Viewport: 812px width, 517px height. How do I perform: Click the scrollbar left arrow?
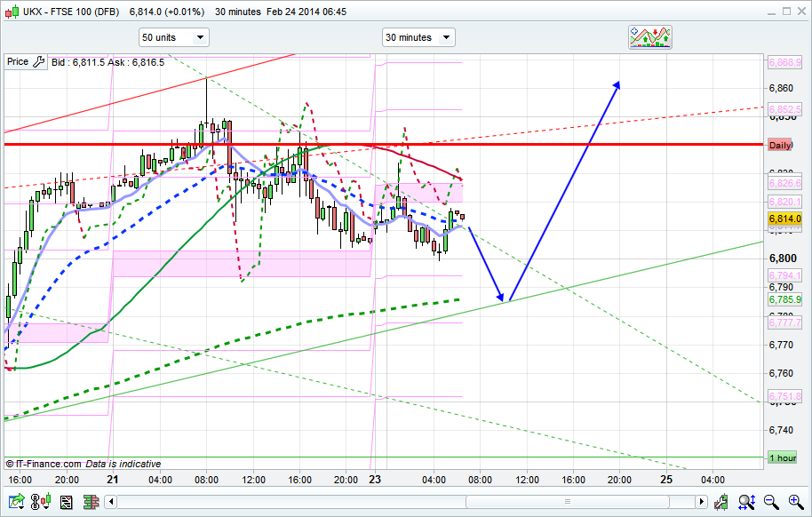pos(110,503)
